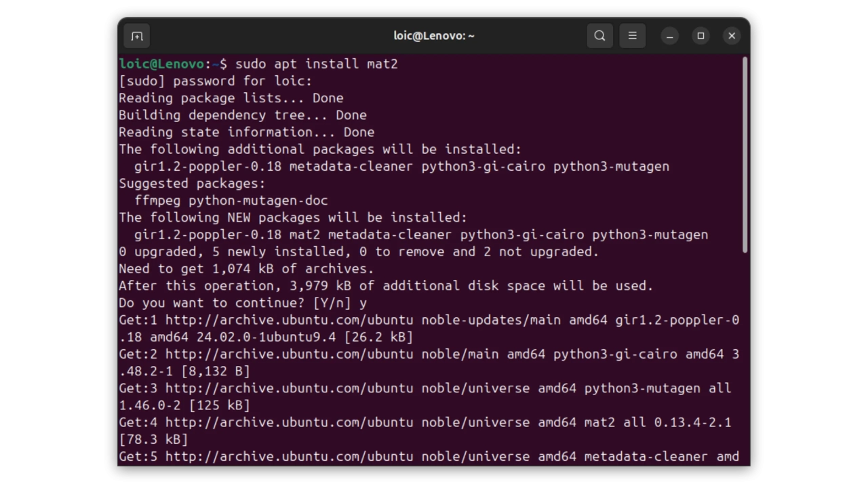Click the loic@Lenovo window title
This screenshot has width=868, height=488.
click(434, 36)
